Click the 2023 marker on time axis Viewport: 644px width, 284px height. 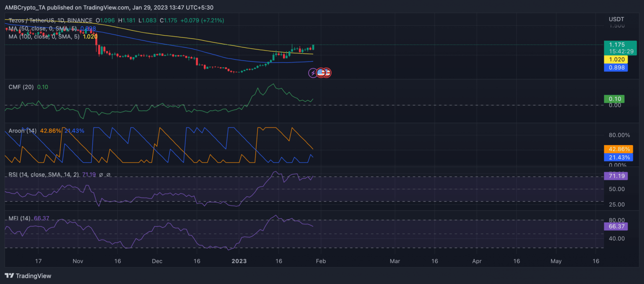[238, 261]
